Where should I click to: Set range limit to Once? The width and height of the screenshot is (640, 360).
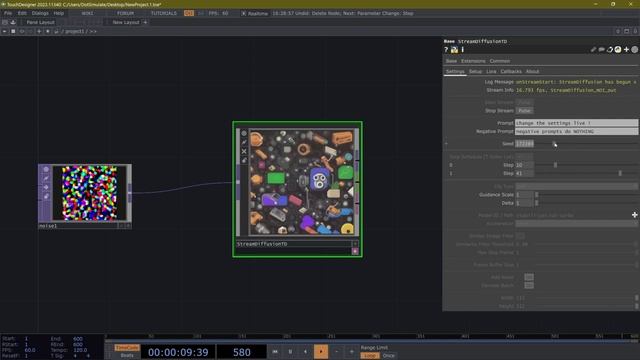tap(389, 356)
